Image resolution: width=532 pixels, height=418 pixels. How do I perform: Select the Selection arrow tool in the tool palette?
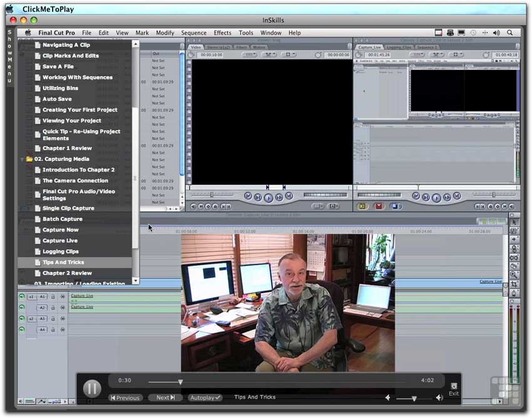[x=514, y=222]
